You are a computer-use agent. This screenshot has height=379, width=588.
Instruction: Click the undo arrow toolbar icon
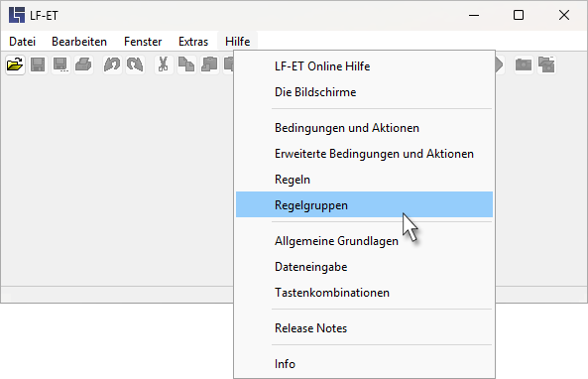[112, 64]
